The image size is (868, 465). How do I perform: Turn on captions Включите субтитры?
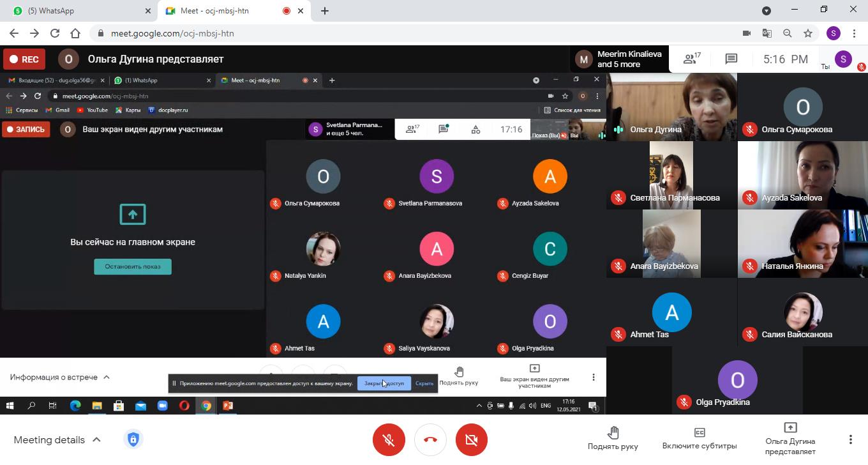pos(700,439)
